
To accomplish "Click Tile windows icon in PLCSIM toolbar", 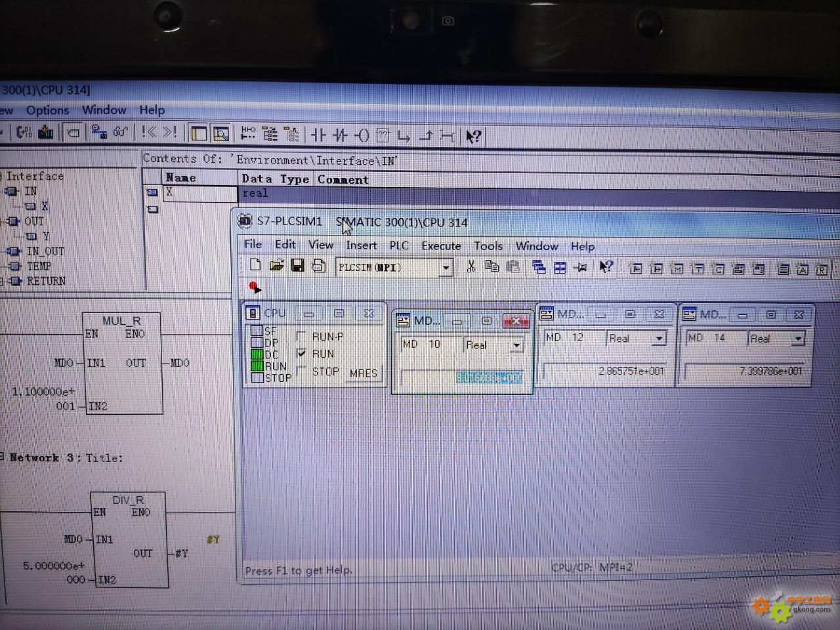I will [560, 267].
